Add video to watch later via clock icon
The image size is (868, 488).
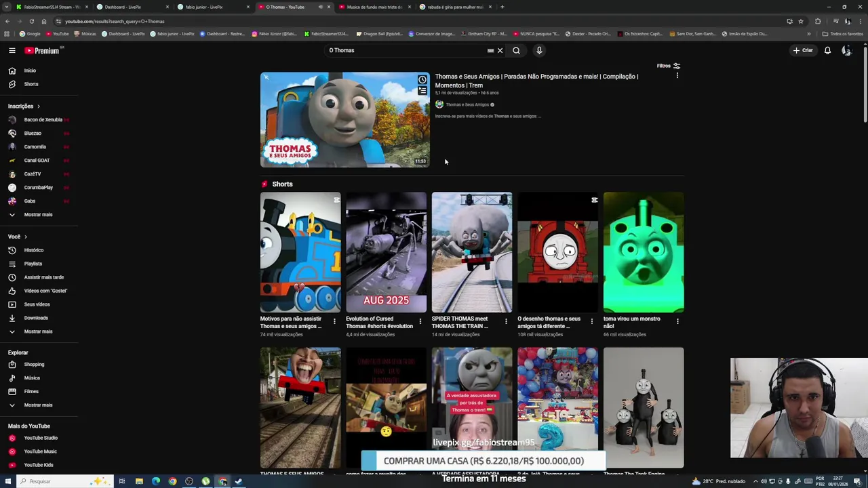(422, 80)
